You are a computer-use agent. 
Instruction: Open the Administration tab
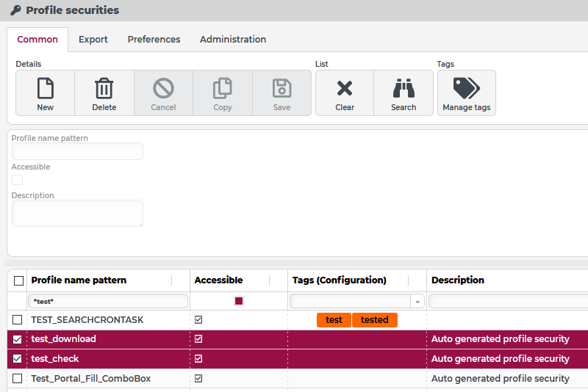coord(233,40)
